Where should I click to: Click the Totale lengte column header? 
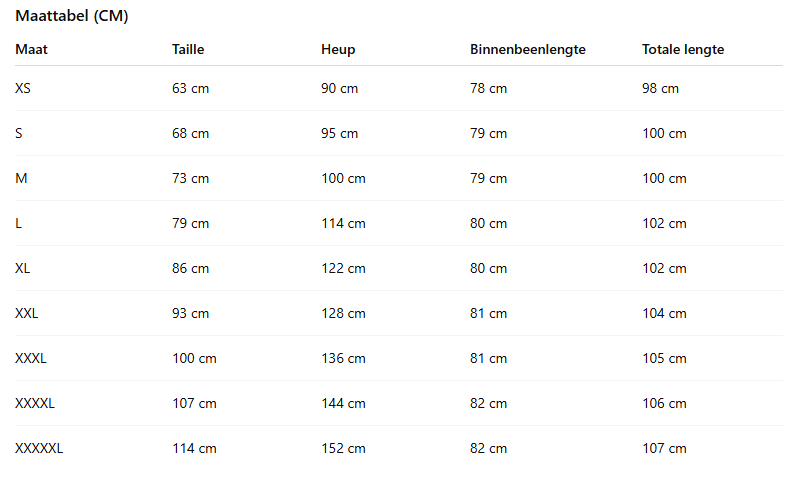click(683, 49)
